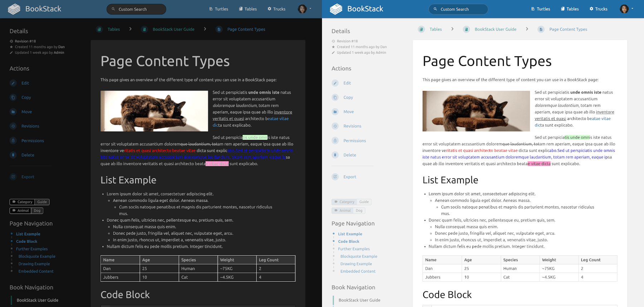Click the Category tag in dark sidebar
The height and width of the screenshot is (307, 644).
(x=22, y=202)
